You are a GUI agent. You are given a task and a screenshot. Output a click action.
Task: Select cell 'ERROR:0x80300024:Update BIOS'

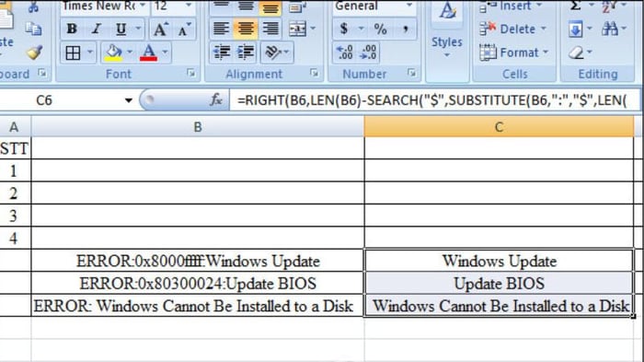point(198,283)
